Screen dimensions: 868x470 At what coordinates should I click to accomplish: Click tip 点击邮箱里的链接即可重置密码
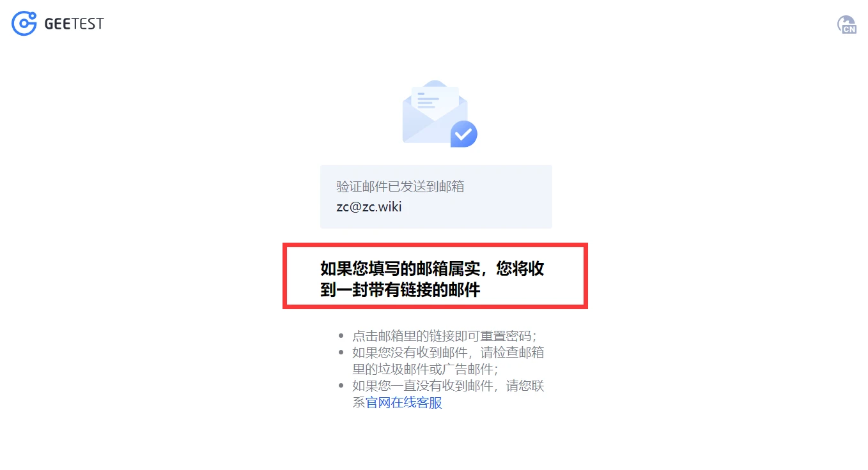(x=442, y=337)
